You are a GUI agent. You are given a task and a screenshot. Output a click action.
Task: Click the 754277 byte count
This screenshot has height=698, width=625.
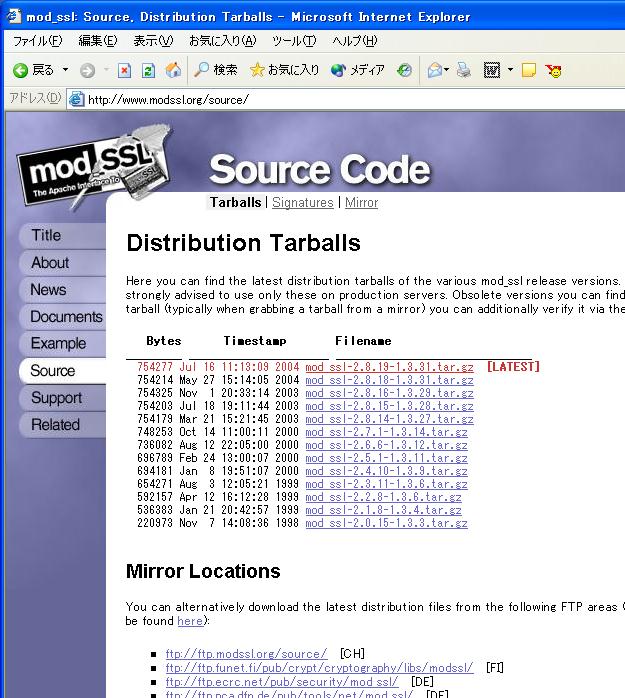pyautogui.click(x=155, y=367)
